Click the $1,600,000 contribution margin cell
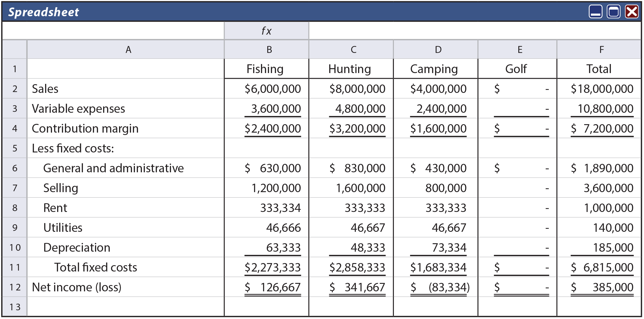644x319 pixels. pyautogui.click(x=436, y=128)
